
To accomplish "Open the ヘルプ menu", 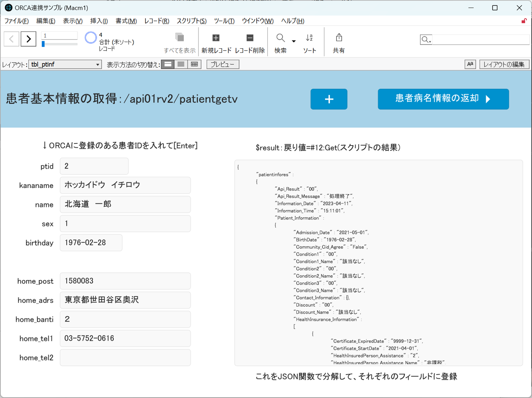I will click(x=293, y=21).
